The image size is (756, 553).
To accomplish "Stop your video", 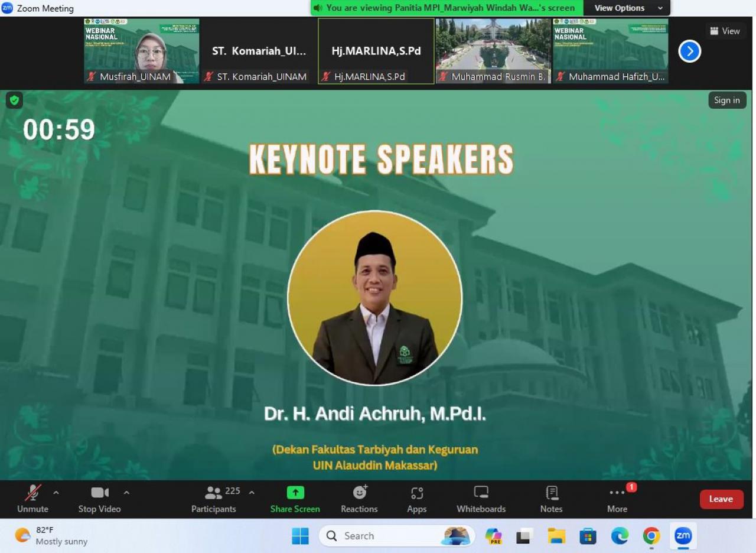I will coord(99,499).
